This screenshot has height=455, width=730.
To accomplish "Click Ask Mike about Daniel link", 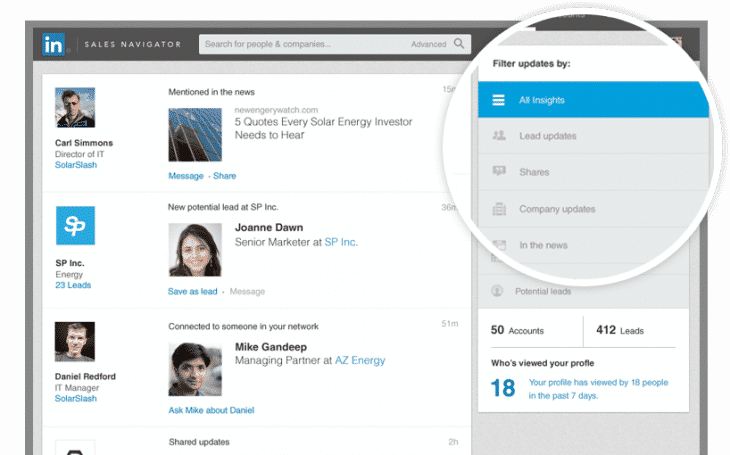I will (211, 410).
